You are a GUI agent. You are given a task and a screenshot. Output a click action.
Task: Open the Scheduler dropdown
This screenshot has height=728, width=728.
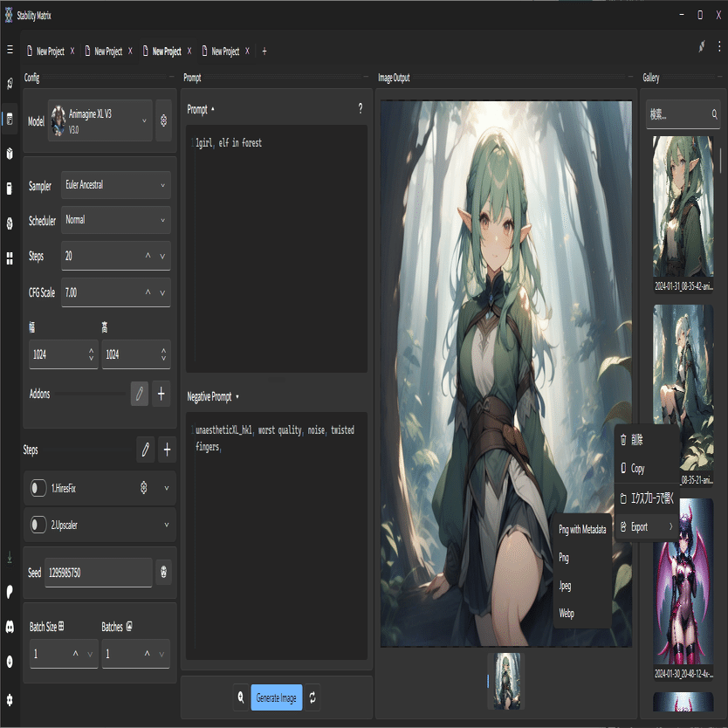coord(115,220)
